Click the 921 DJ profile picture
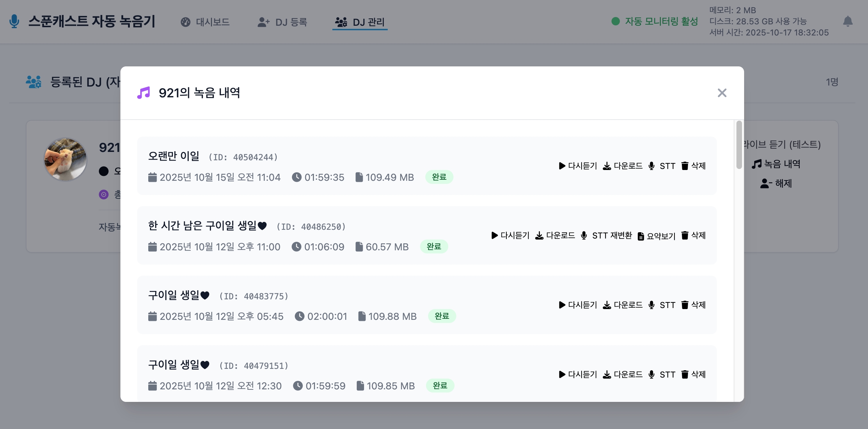This screenshot has height=429, width=868. 65,159
